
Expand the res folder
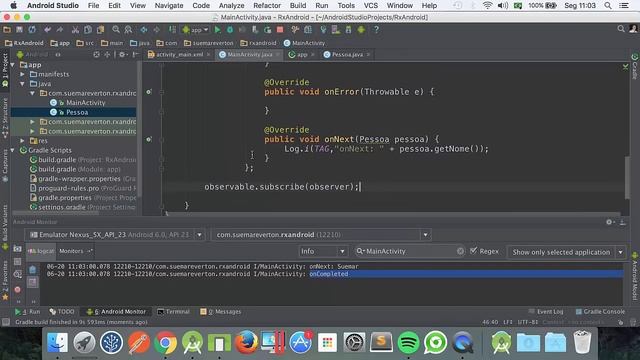coord(22,141)
